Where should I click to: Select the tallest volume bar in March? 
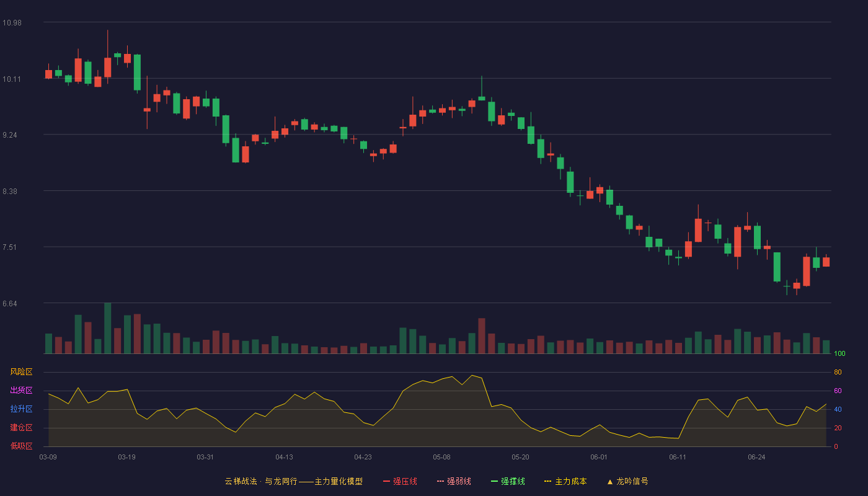107,328
